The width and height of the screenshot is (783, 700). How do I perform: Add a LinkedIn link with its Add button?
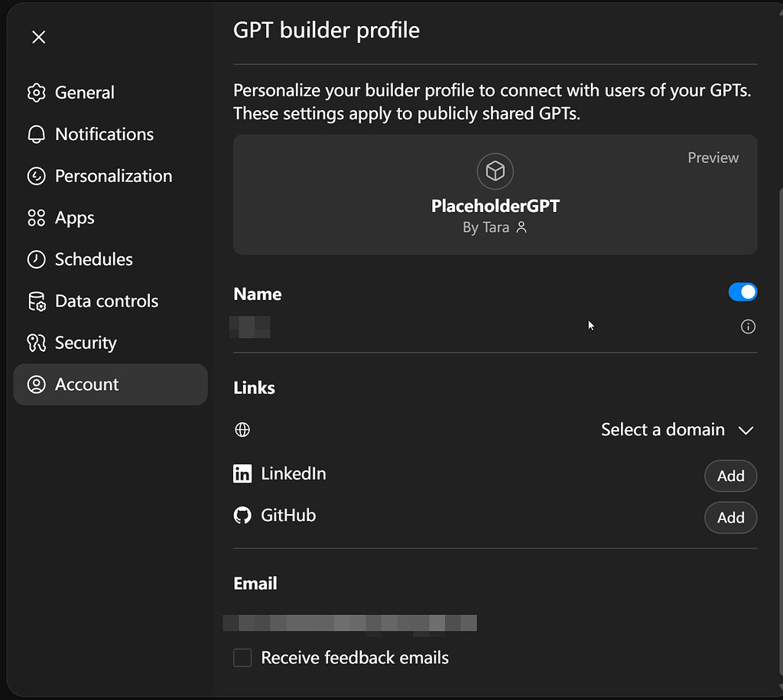pos(730,476)
